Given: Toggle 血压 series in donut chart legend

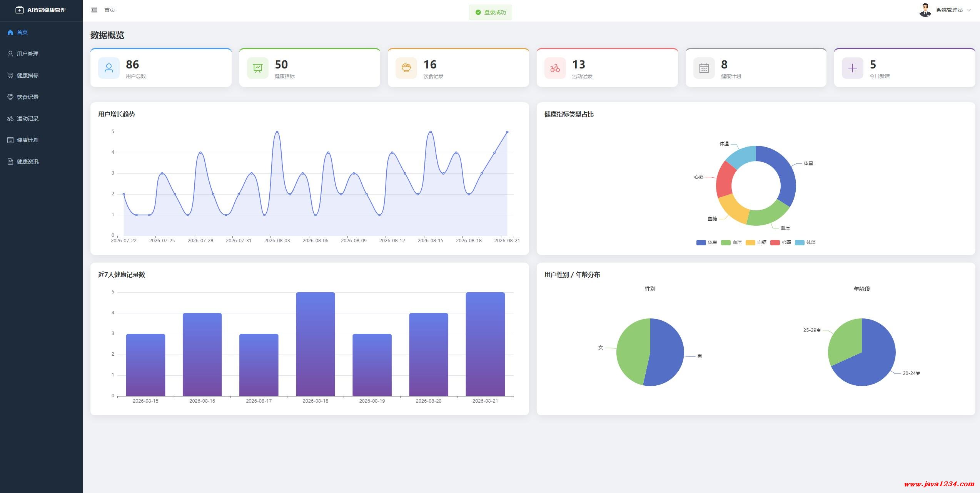Looking at the screenshot, I should (x=731, y=242).
